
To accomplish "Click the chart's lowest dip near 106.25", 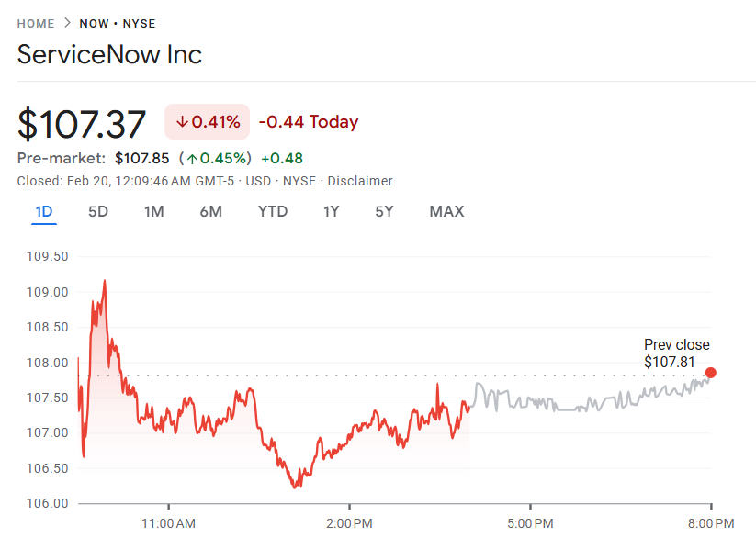I will click(x=296, y=487).
